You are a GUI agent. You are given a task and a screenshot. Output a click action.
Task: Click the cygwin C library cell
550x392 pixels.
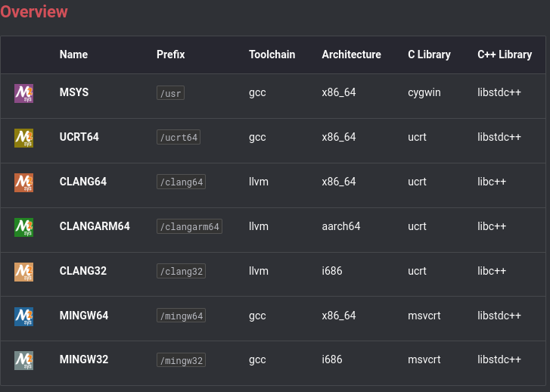pyautogui.click(x=424, y=92)
